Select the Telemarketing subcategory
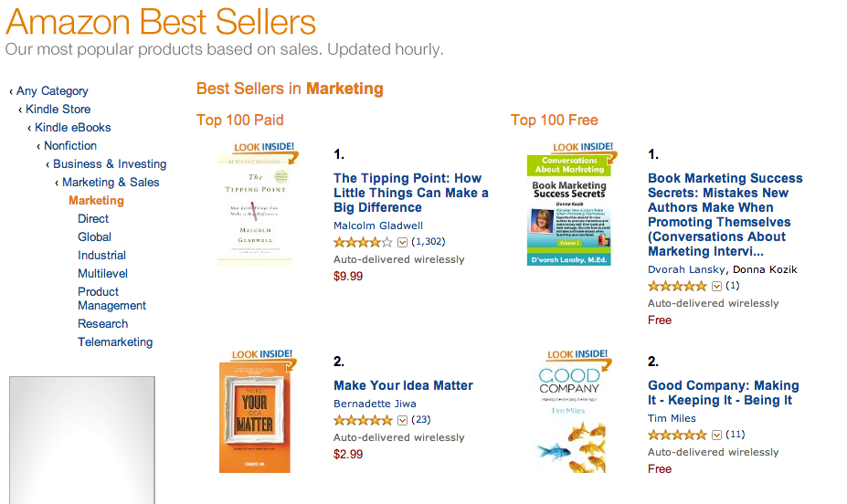847x504 pixels. coord(115,342)
